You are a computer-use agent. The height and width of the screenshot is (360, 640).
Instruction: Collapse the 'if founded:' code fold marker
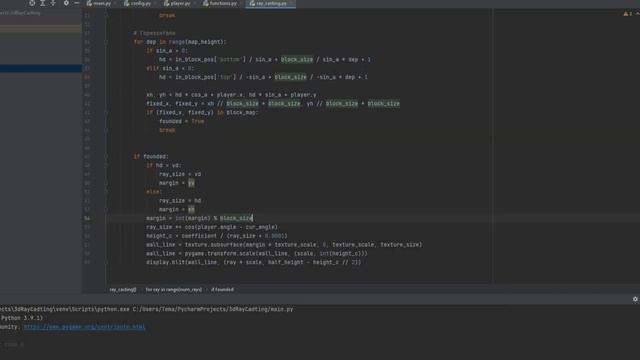106,157
